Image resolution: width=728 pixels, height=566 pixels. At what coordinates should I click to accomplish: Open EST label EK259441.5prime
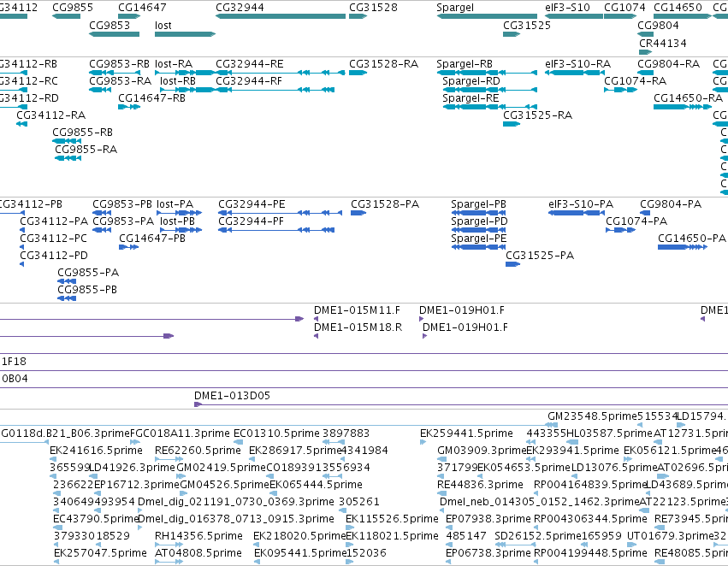[x=466, y=433]
